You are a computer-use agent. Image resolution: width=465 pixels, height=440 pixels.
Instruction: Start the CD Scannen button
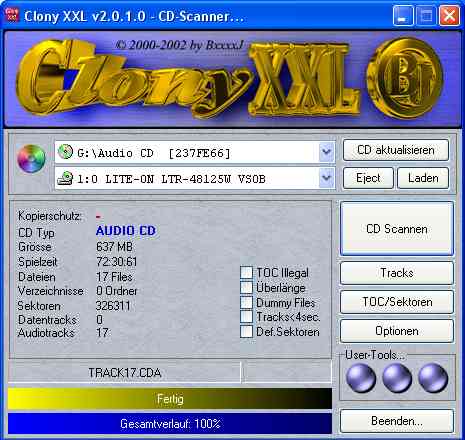[397, 229]
